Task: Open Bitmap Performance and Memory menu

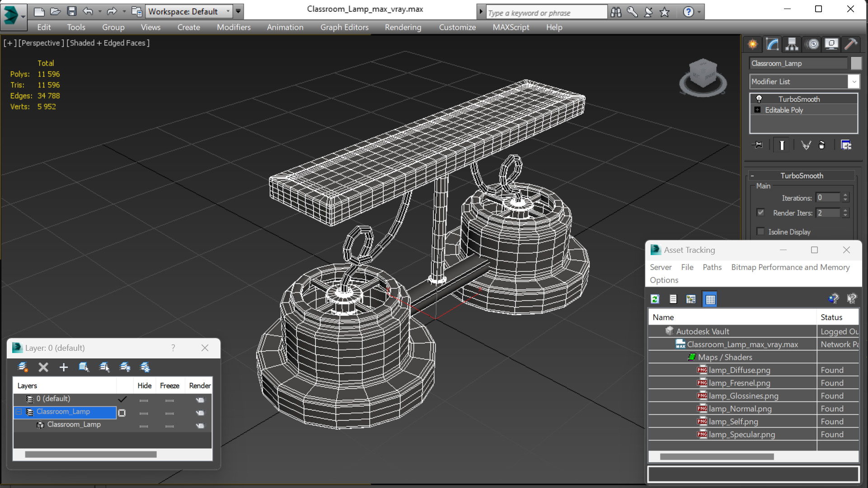Action: coord(790,267)
